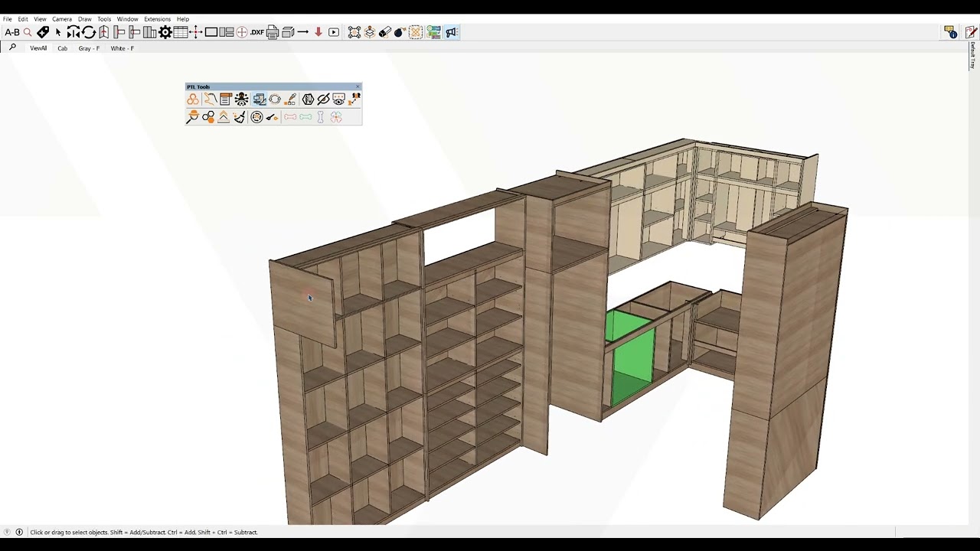The height and width of the screenshot is (551, 980).
Task: Click the pink horizontal bone icon
Action: 290,117
